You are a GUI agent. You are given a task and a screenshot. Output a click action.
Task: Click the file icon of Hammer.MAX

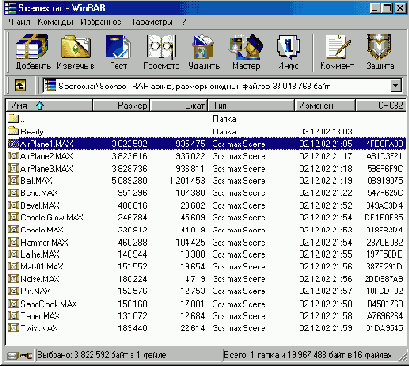13,242
